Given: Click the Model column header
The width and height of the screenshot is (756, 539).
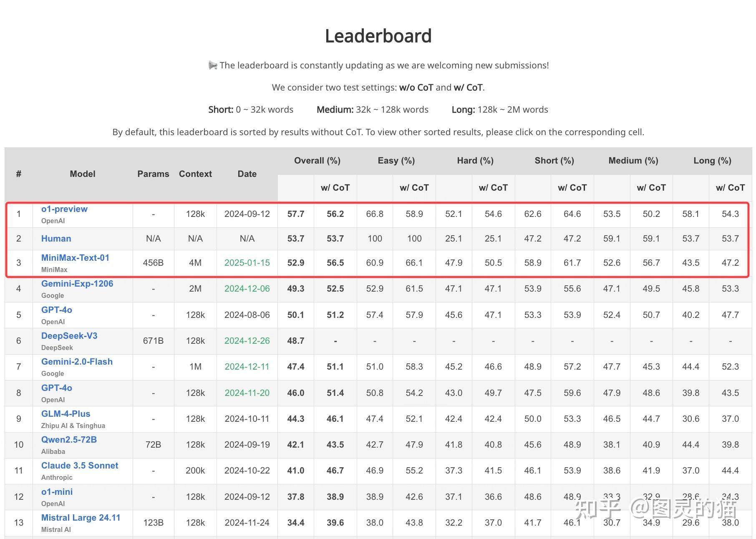Looking at the screenshot, I should pyautogui.click(x=83, y=174).
